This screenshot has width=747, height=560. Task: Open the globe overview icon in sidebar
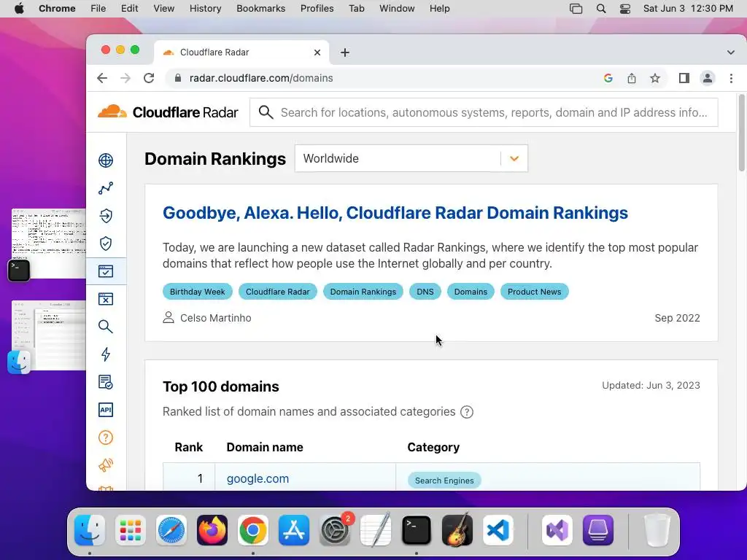[x=106, y=160]
